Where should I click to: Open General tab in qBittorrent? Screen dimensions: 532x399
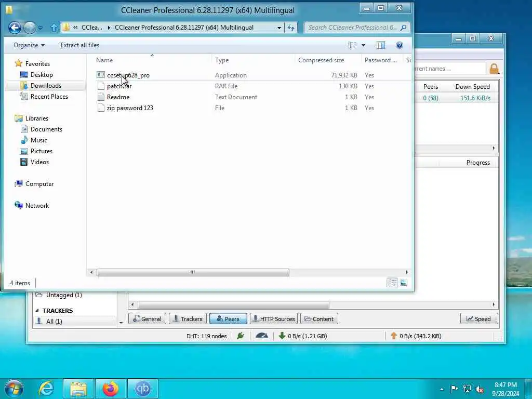147,318
